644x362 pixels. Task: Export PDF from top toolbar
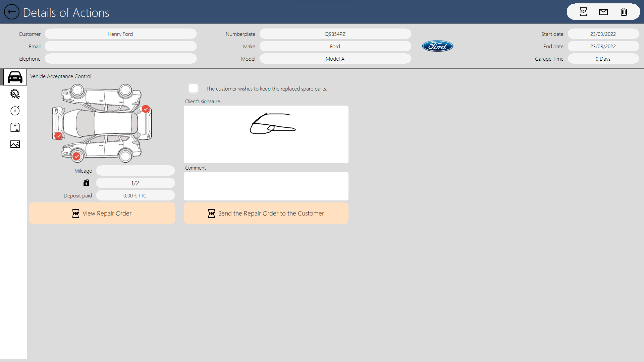click(x=583, y=12)
